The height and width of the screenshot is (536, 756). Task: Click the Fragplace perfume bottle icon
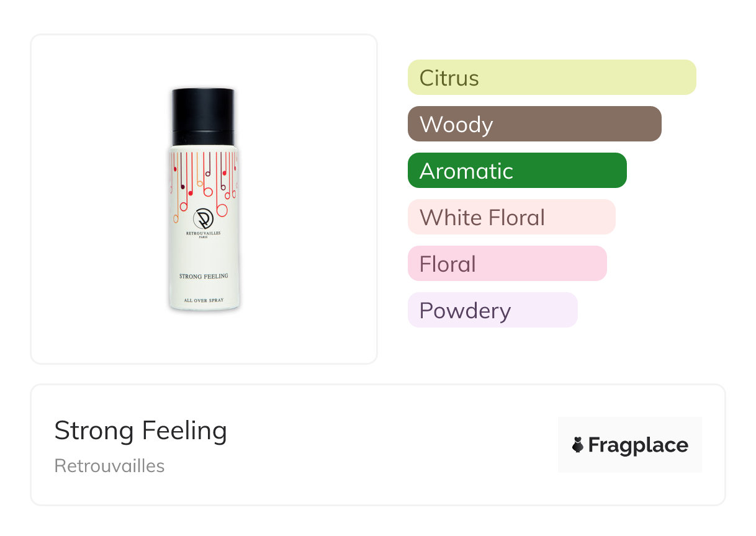(578, 445)
